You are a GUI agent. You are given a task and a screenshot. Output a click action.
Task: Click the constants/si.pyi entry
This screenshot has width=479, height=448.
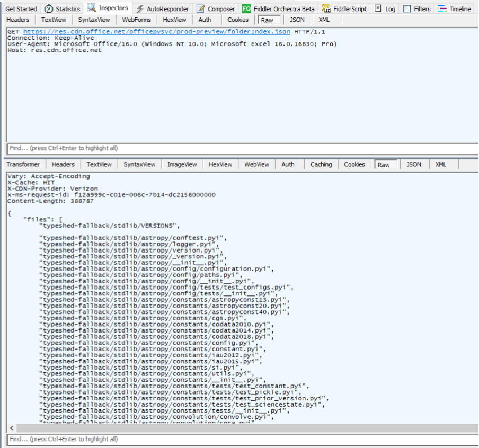(x=141, y=368)
